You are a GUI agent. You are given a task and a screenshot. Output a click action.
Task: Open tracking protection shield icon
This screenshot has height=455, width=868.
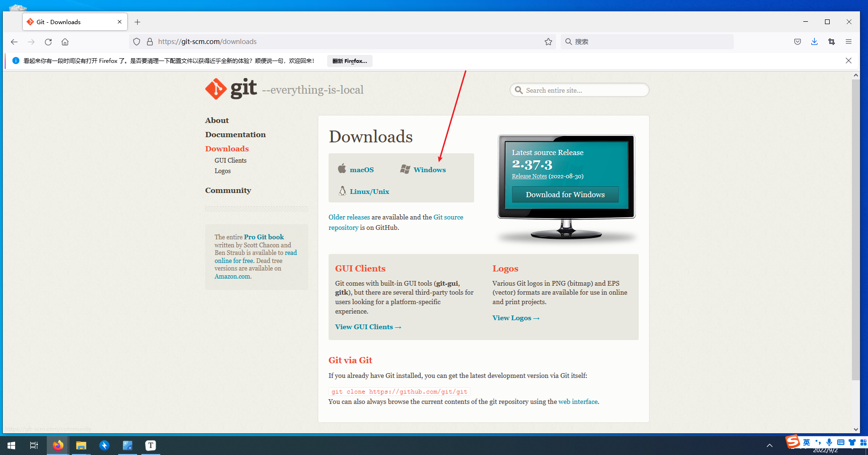click(x=137, y=42)
